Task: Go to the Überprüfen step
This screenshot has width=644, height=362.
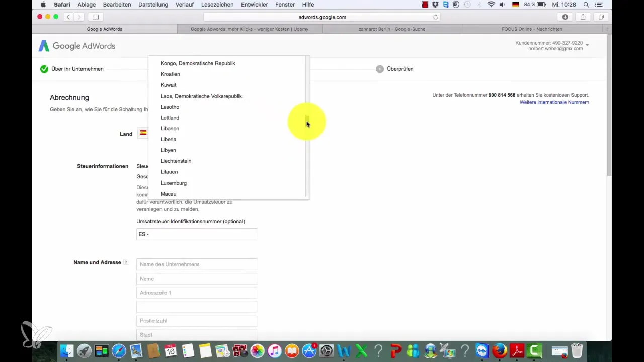Action: coord(395,69)
